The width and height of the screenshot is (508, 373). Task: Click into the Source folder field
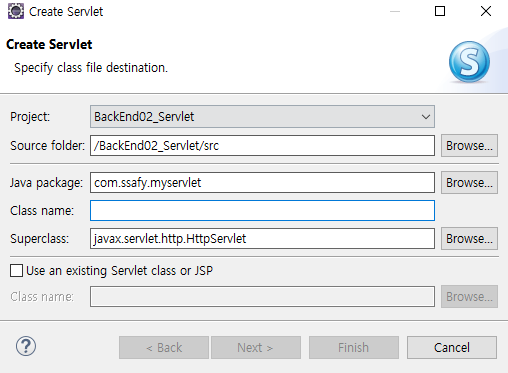(262, 146)
